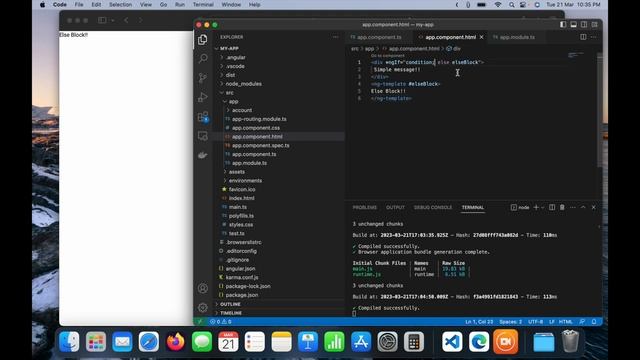Open the PROBLEMS panel tab
640x360 pixels.
coord(364,207)
